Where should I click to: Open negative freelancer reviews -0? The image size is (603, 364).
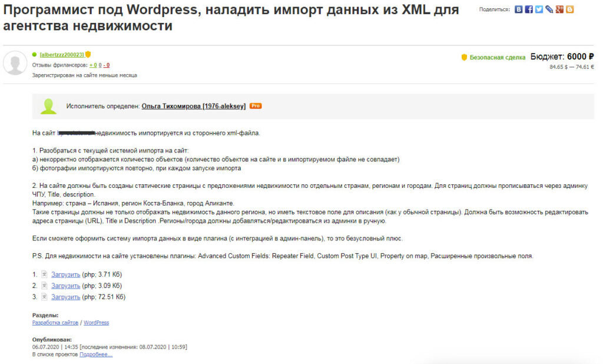coord(107,65)
